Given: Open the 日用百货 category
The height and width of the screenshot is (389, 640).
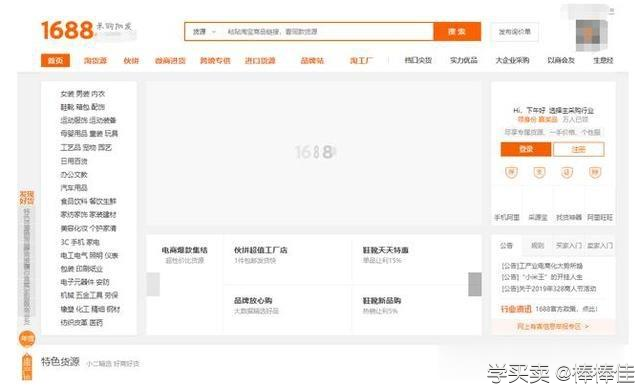Looking at the screenshot, I should pyautogui.click(x=74, y=161).
